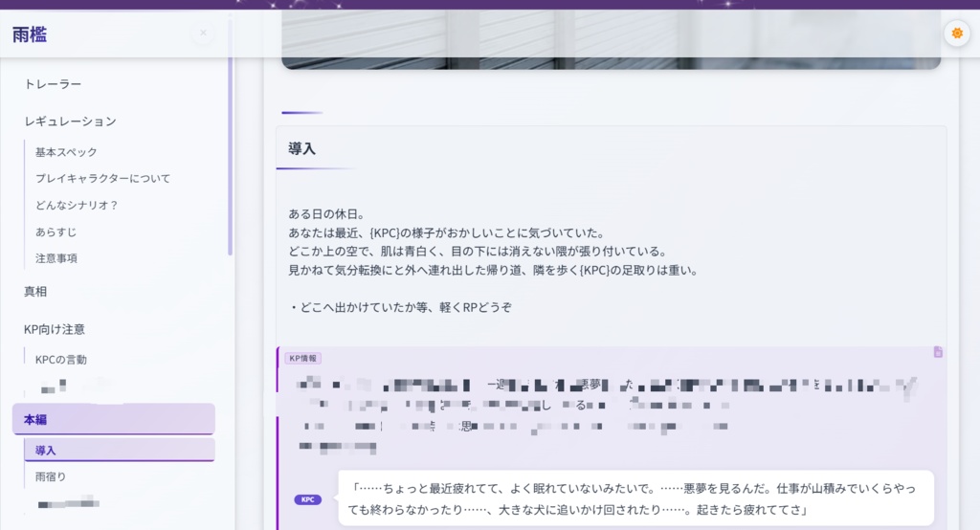980x530 pixels.
Task: Open the KP向け注意 section
Action: click(x=55, y=329)
